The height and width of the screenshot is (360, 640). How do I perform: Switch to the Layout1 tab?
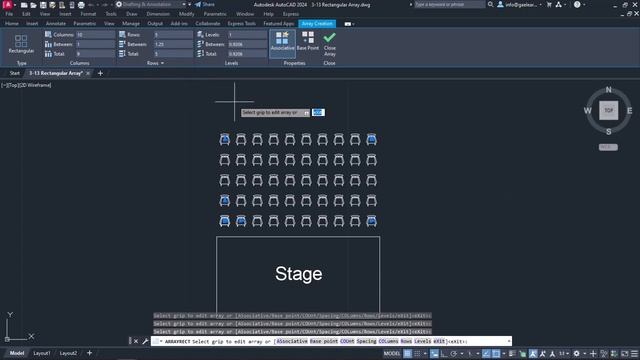(x=42, y=353)
